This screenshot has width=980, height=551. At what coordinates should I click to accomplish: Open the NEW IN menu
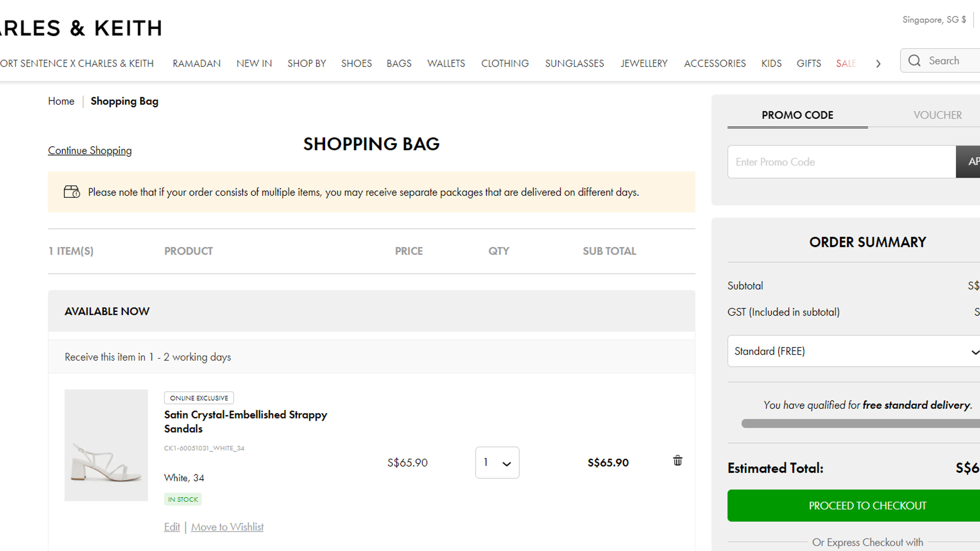[x=254, y=64]
